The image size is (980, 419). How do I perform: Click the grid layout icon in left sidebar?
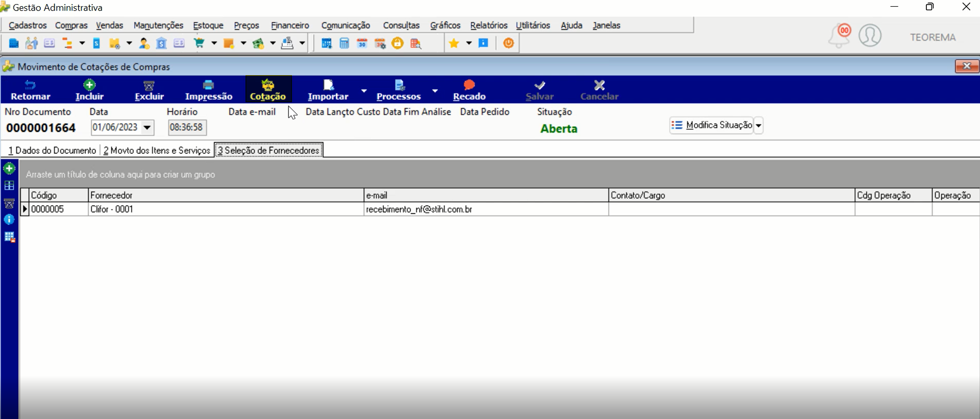coord(9,185)
